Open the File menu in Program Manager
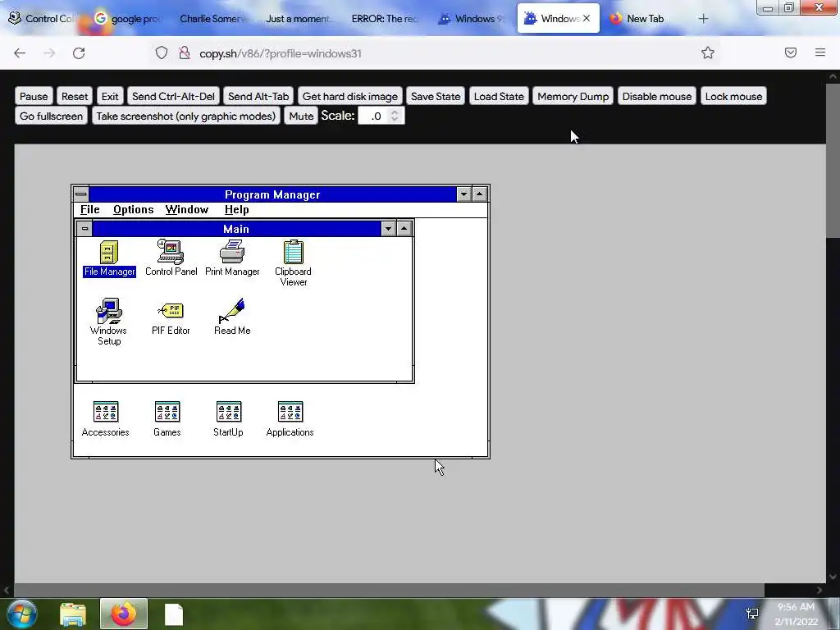The image size is (840, 630). coord(90,209)
